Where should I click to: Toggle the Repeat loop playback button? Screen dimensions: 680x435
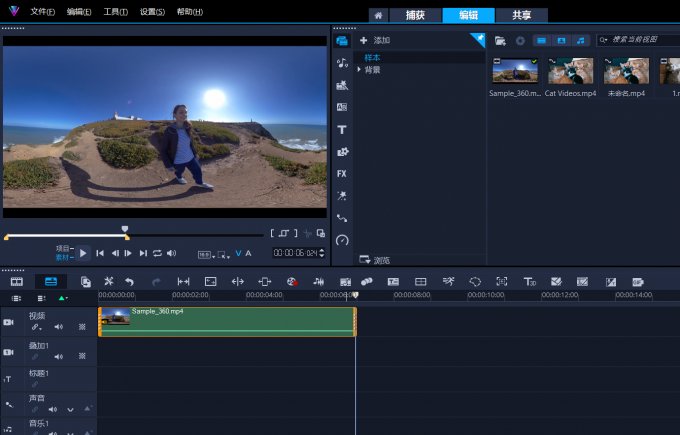(x=157, y=254)
